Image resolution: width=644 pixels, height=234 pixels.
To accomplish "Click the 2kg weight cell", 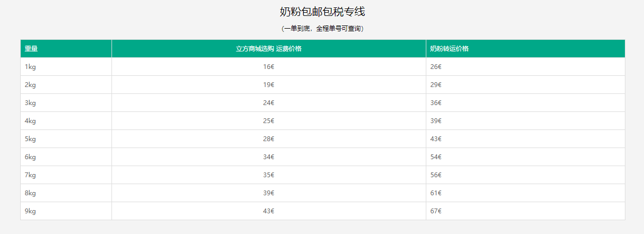I will click(x=66, y=85).
